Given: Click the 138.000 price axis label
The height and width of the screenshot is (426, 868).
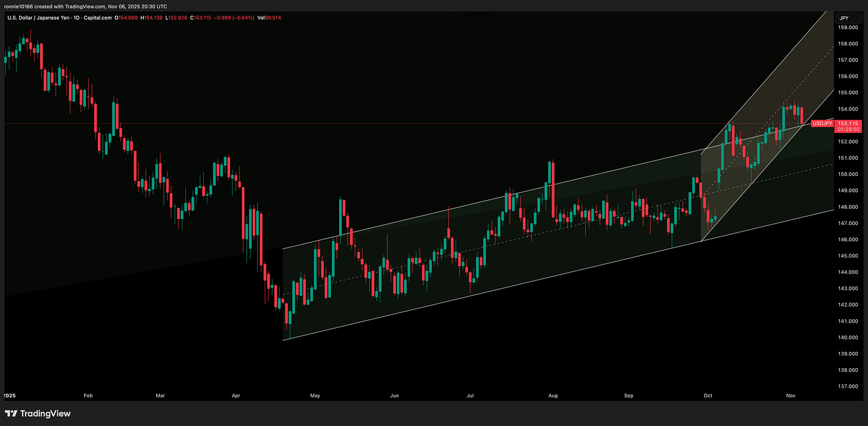Looking at the screenshot, I should point(848,371).
